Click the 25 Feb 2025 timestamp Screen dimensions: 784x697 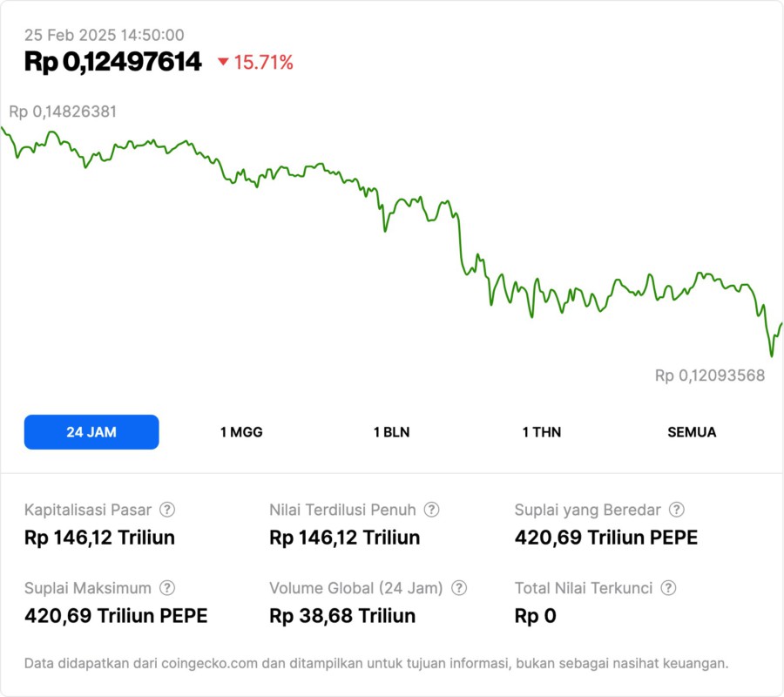(x=104, y=35)
